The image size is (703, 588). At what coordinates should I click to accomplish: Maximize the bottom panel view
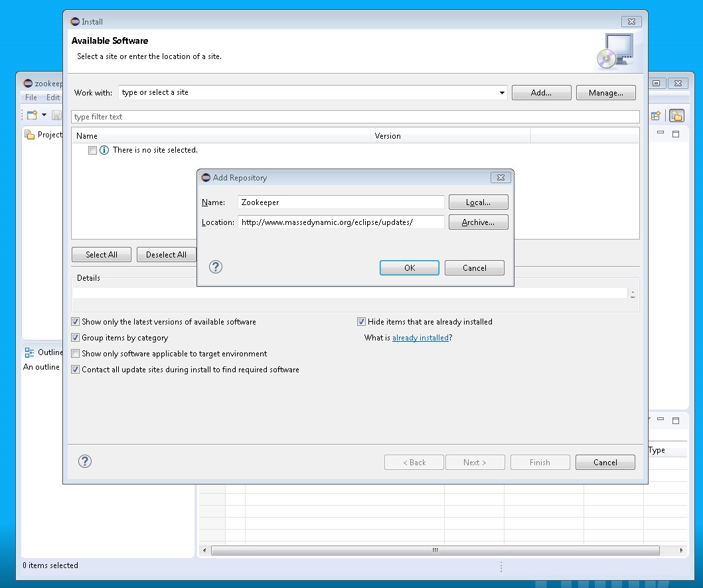676,420
